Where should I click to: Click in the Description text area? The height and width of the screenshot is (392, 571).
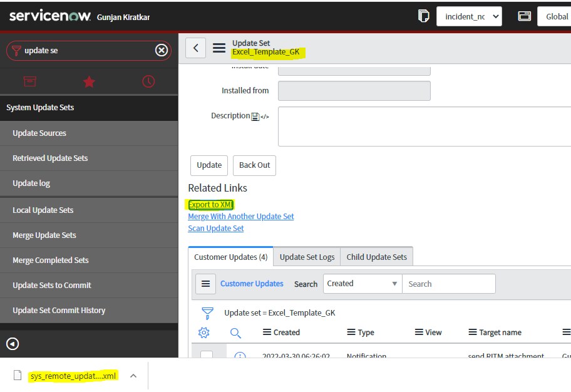pos(424,126)
